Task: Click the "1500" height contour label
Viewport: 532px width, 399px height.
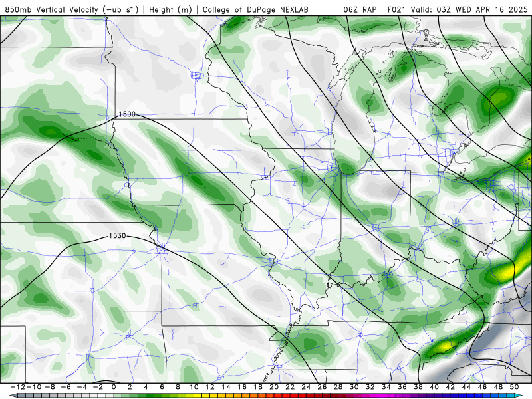Action: point(127,114)
